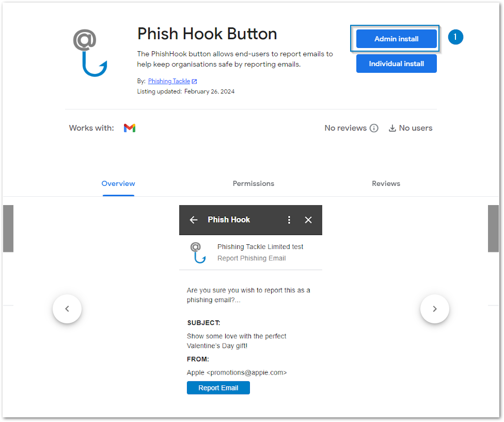
Task: Click the Report Email button in the preview
Action: (x=218, y=387)
